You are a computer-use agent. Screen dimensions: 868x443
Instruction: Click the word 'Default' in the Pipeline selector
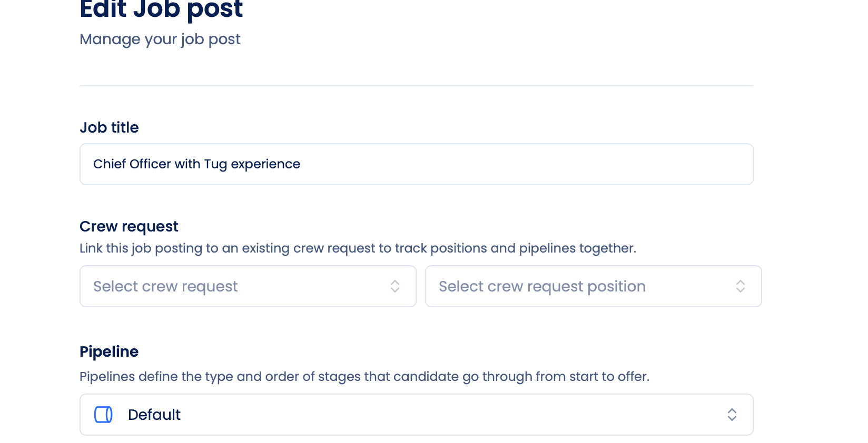(x=154, y=415)
